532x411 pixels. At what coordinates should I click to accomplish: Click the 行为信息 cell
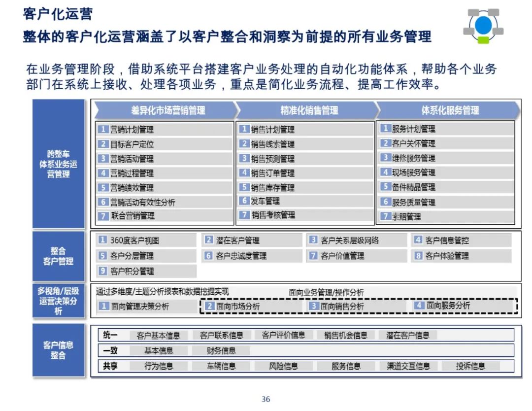[x=159, y=366]
